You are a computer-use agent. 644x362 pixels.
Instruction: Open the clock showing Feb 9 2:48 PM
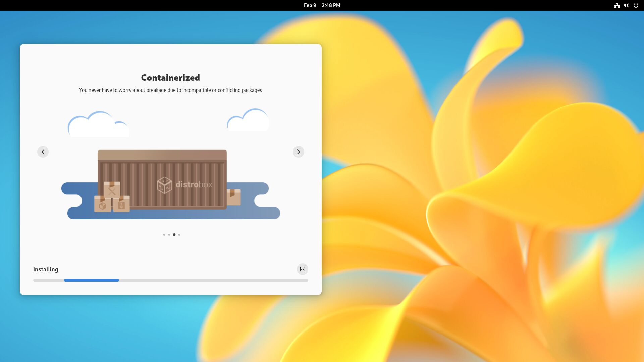(x=322, y=5)
